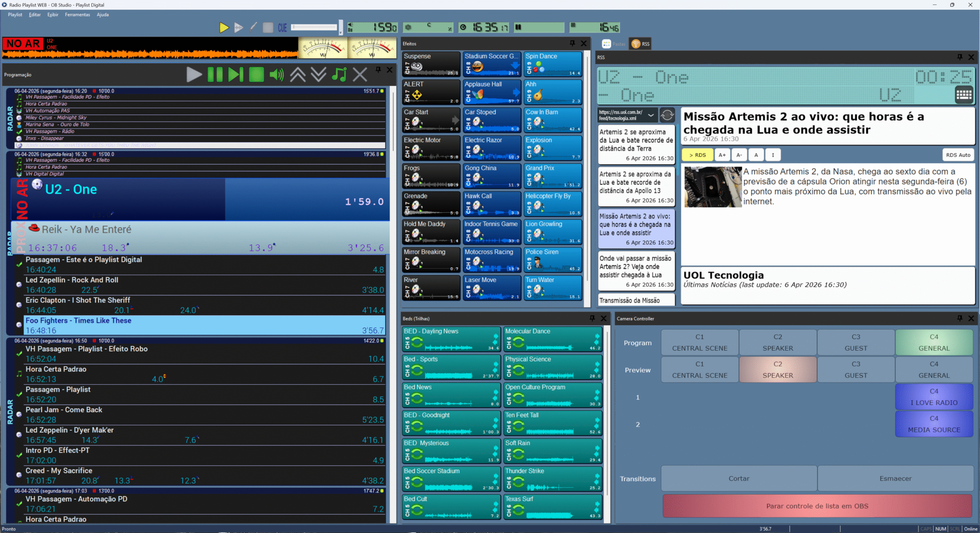The width and height of the screenshot is (980, 533).
Task: Click the gray skip-forward icon in top toolbar
Action: point(238,28)
